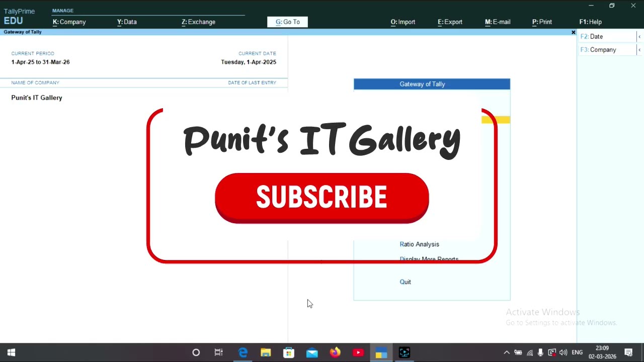Viewport: 644px width, 362px height.
Task: Show hidden system tray icons
Action: click(x=507, y=352)
